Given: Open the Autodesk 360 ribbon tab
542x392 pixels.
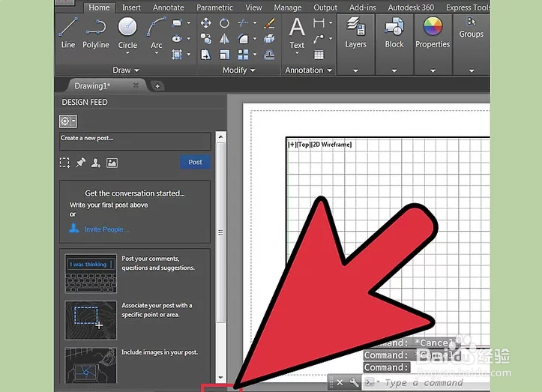Looking at the screenshot, I should pyautogui.click(x=411, y=7).
